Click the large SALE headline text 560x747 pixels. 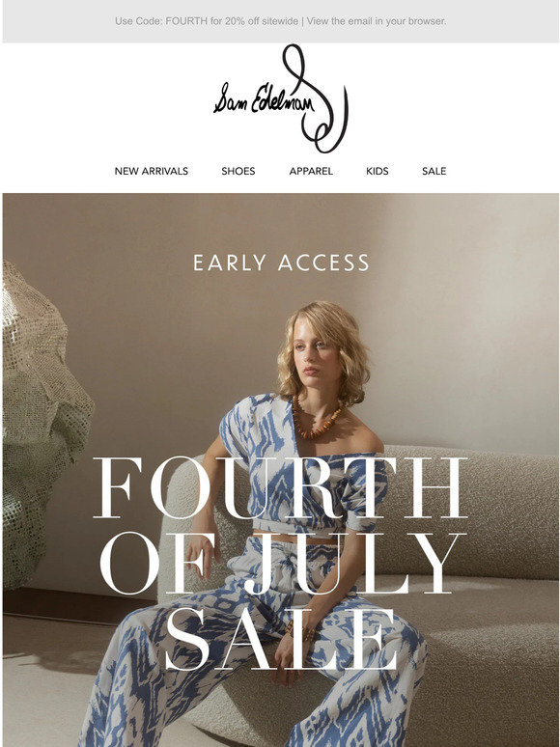pyautogui.click(x=281, y=638)
